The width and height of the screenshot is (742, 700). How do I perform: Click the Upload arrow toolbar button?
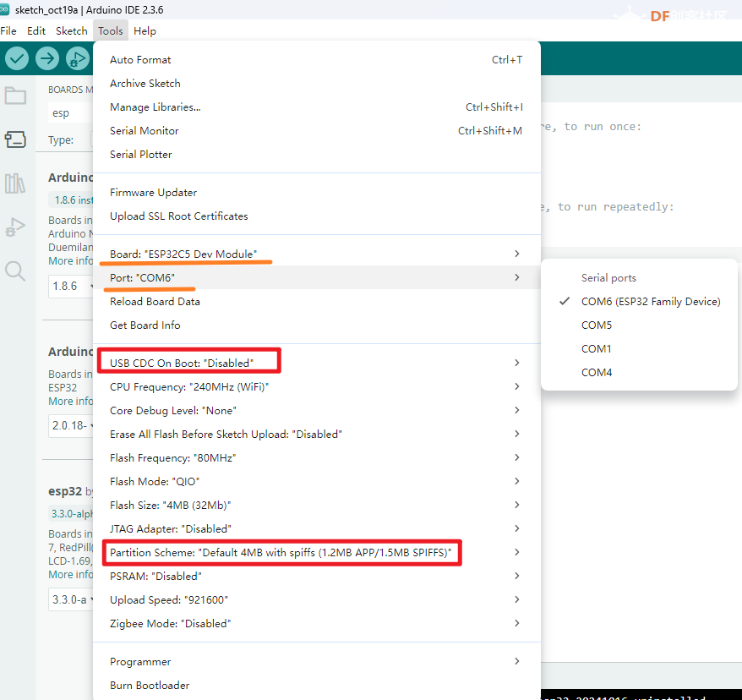click(x=47, y=58)
